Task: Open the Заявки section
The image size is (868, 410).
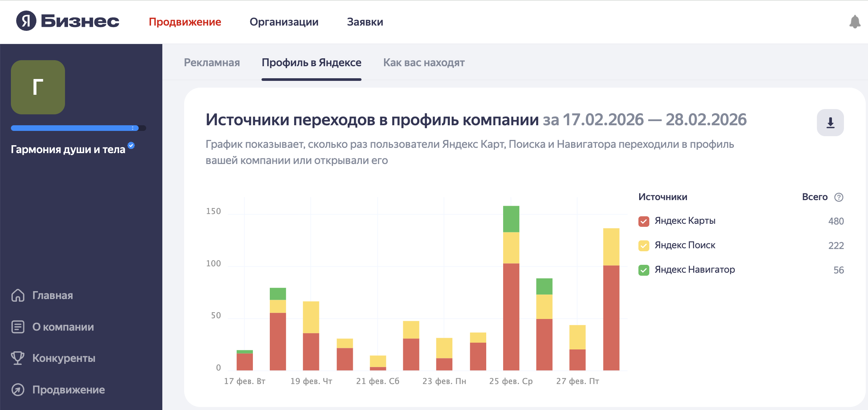Action: tap(365, 22)
